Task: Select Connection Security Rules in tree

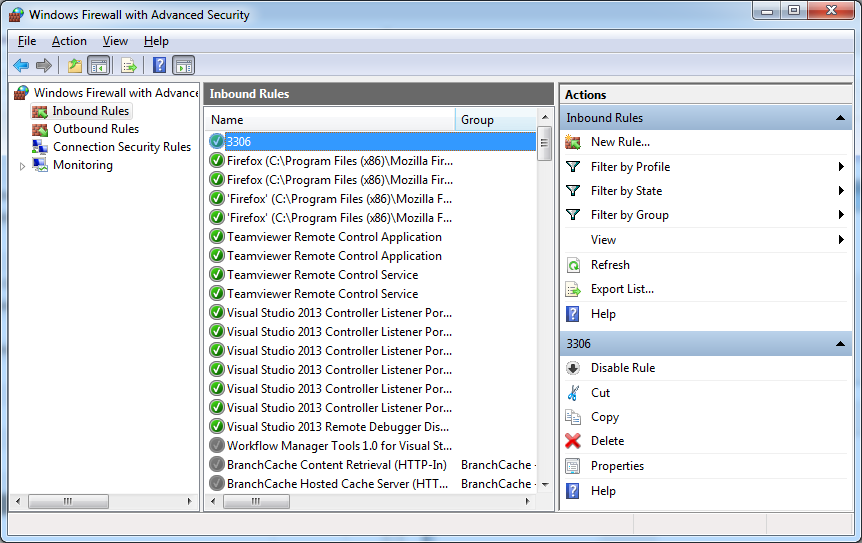Action: [122, 147]
